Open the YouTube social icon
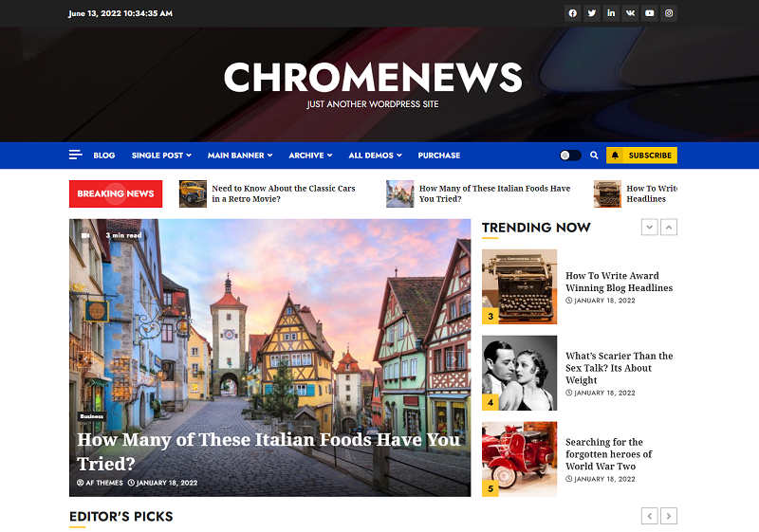Screen dimensions: 759x532 coord(650,13)
